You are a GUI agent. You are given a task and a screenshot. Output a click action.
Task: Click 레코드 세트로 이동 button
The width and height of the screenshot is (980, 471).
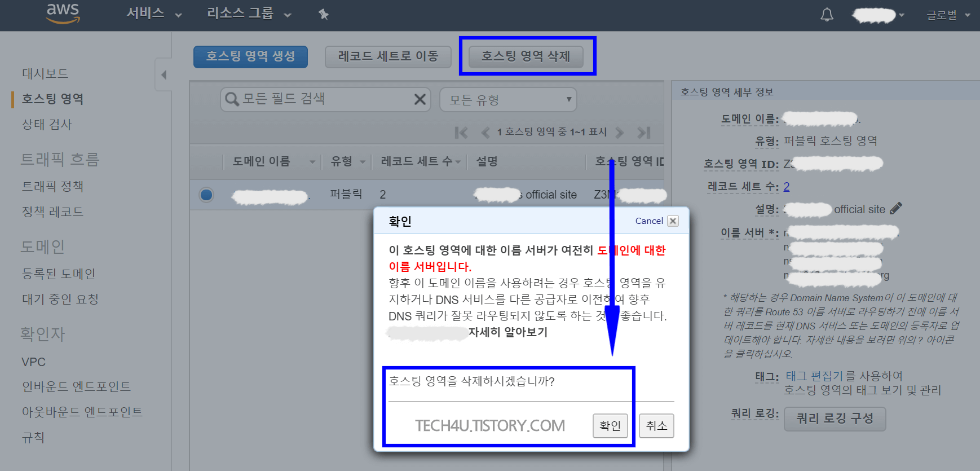click(x=388, y=56)
